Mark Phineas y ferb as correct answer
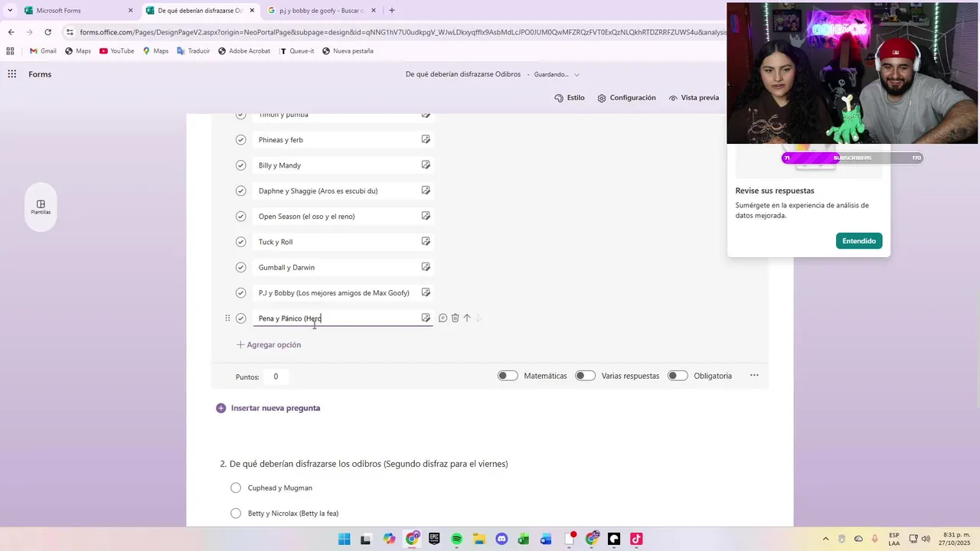The height and width of the screenshot is (551, 980). click(240, 140)
